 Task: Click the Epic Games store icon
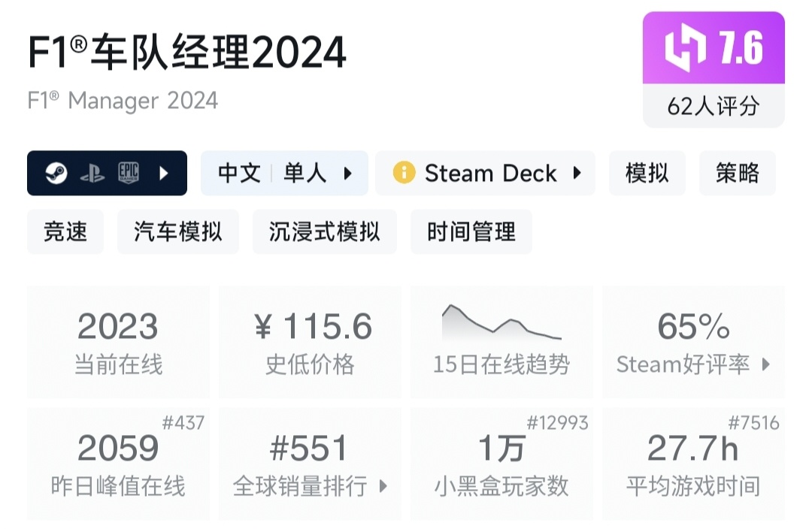coord(129,174)
